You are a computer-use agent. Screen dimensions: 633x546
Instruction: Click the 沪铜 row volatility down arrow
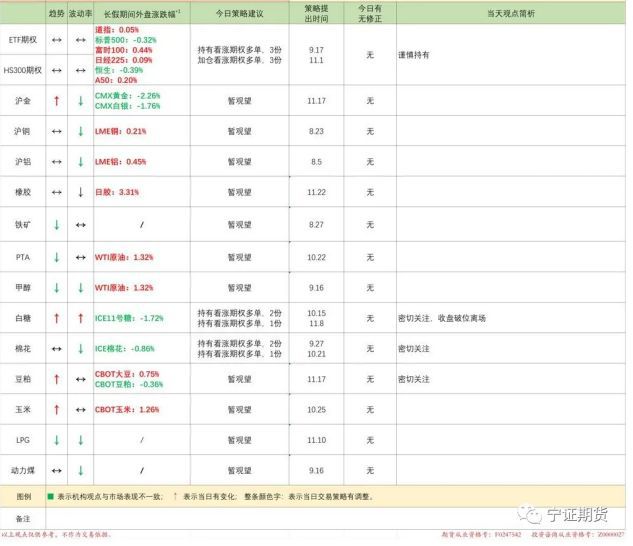tap(81, 131)
